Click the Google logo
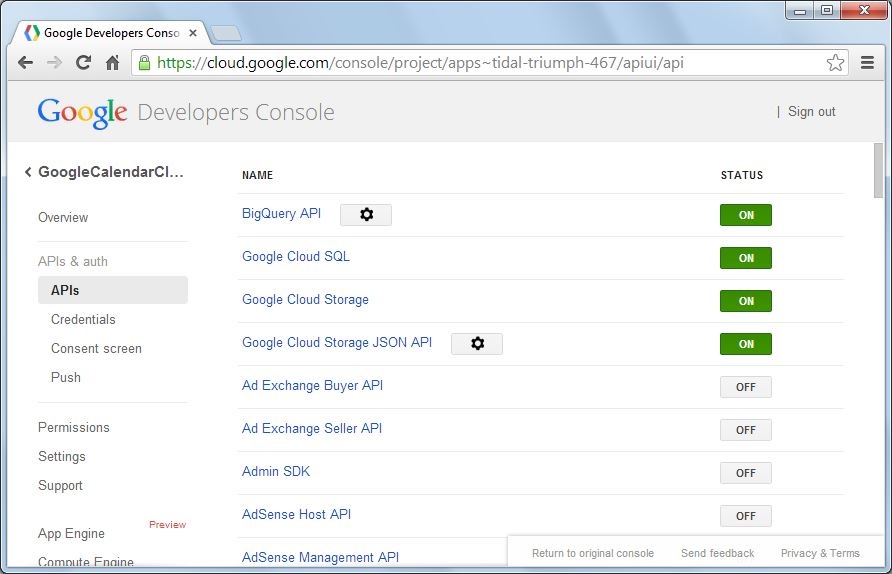The image size is (892, 574). (x=82, y=113)
